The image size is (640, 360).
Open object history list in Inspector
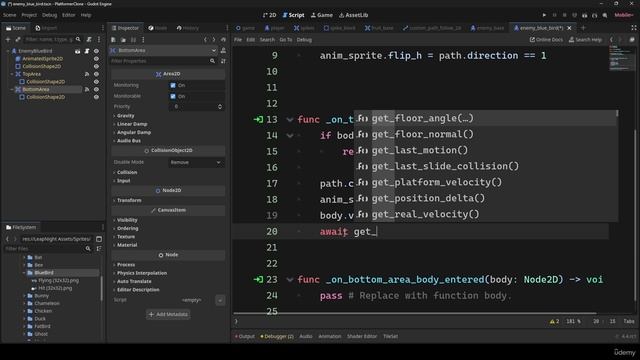click(x=223, y=40)
